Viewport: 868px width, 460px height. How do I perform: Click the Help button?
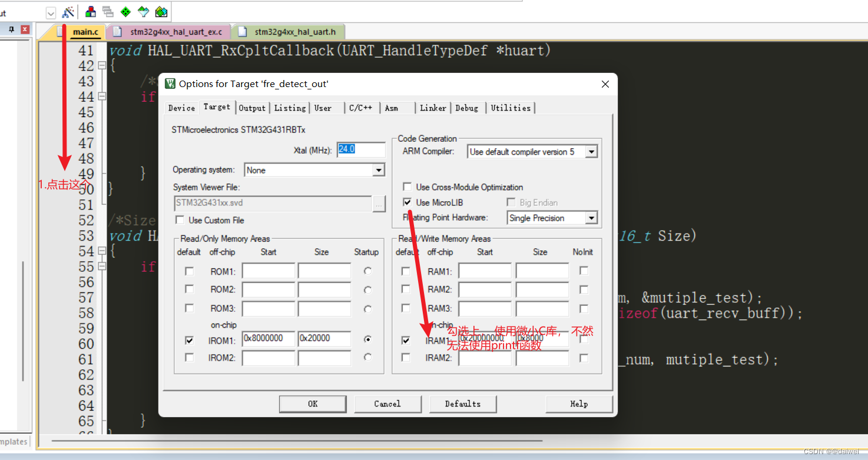[x=579, y=404]
